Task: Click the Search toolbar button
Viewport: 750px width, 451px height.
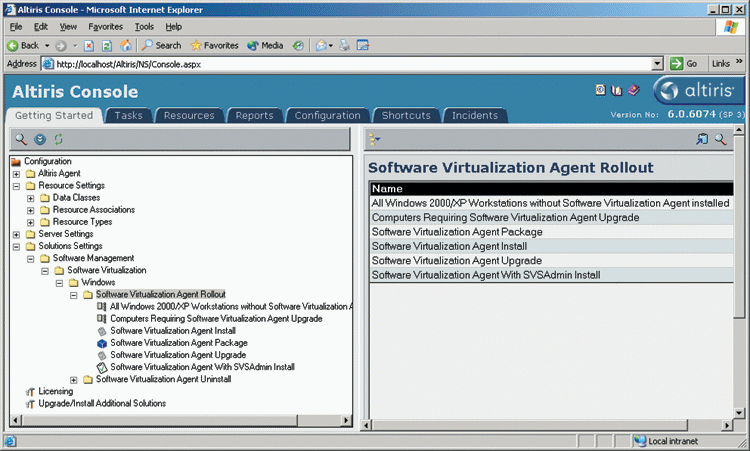Action: click(162, 45)
